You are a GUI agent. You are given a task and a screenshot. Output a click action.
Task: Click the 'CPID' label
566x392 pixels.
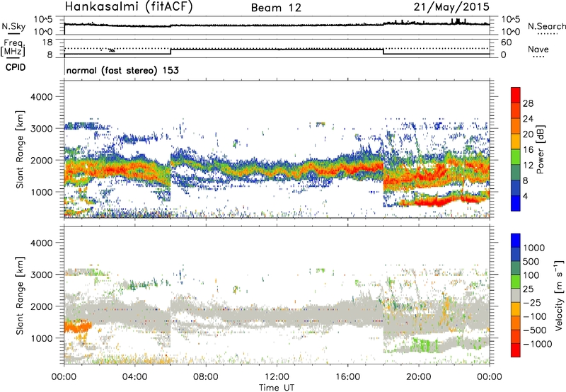(x=16, y=67)
